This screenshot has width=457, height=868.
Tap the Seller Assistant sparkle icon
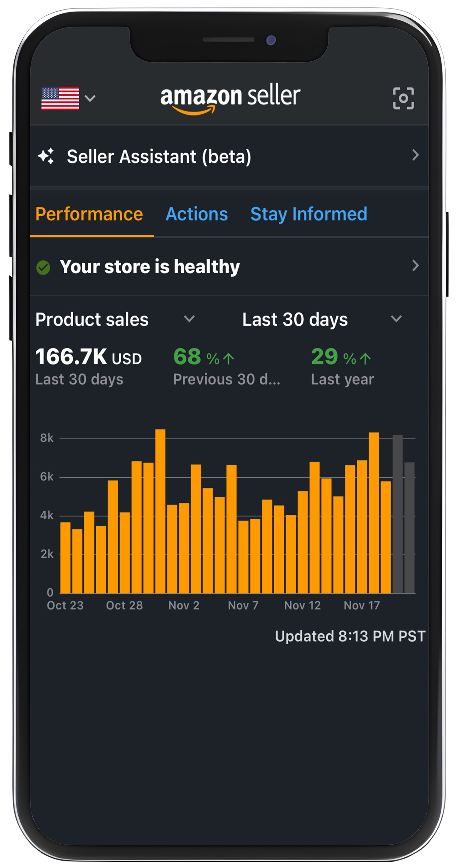(x=46, y=156)
